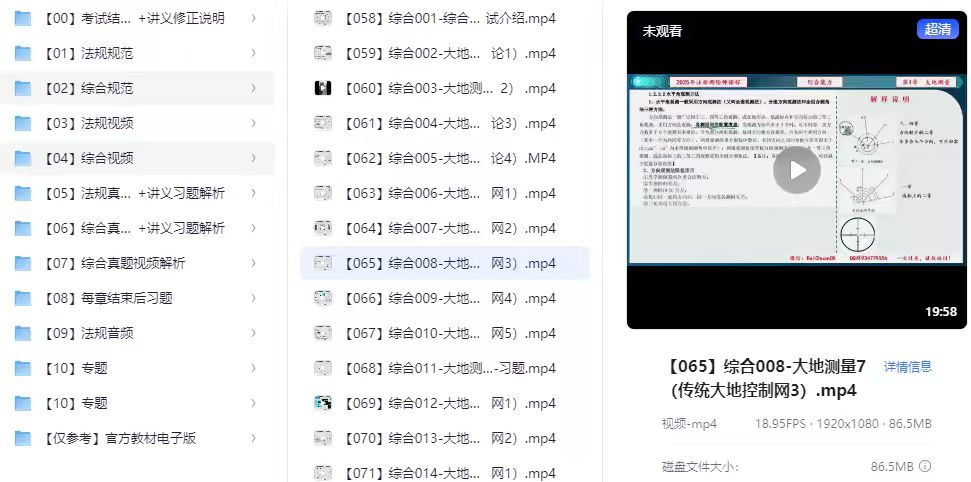Click video thumbnail icon of 【060】综合003
This screenshot has height=482, width=971.
[323, 89]
